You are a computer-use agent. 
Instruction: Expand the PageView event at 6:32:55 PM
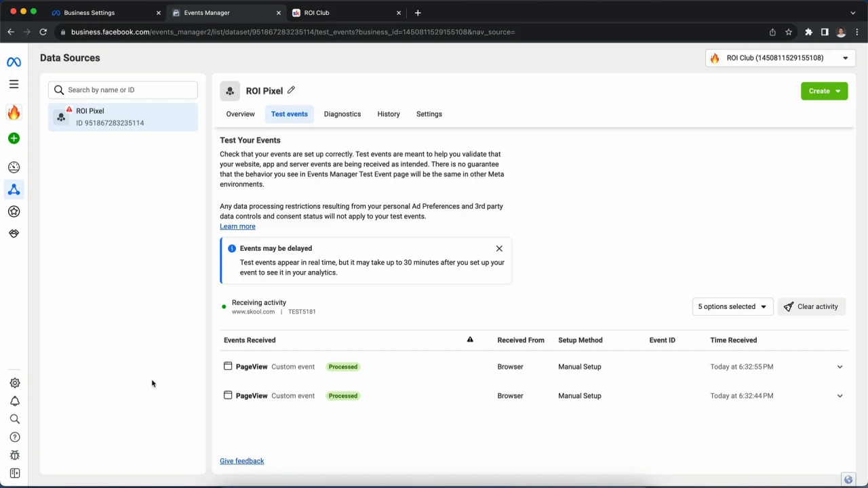point(840,367)
